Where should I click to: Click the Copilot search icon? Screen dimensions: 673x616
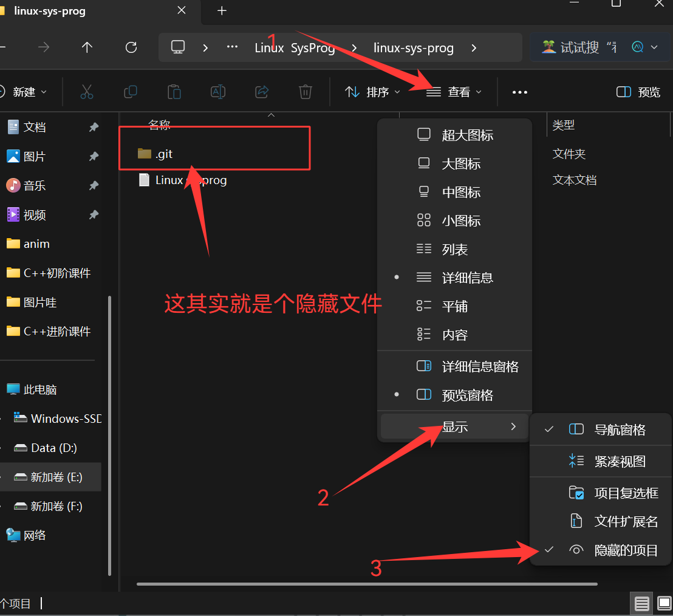point(638,47)
